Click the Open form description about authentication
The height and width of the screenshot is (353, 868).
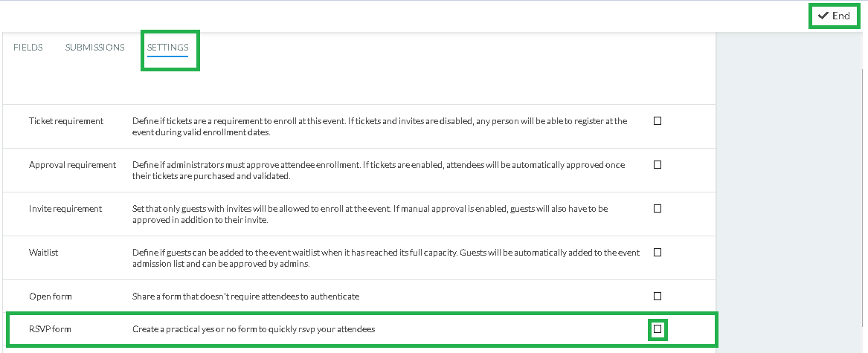pyautogui.click(x=245, y=297)
